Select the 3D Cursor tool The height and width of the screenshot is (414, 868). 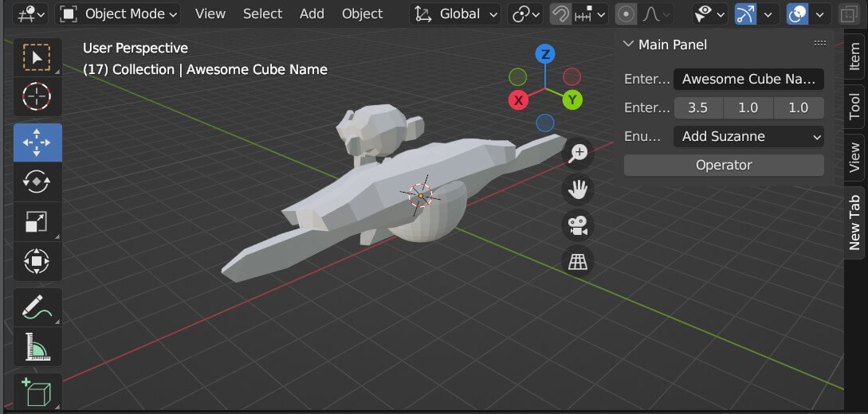[x=37, y=96]
